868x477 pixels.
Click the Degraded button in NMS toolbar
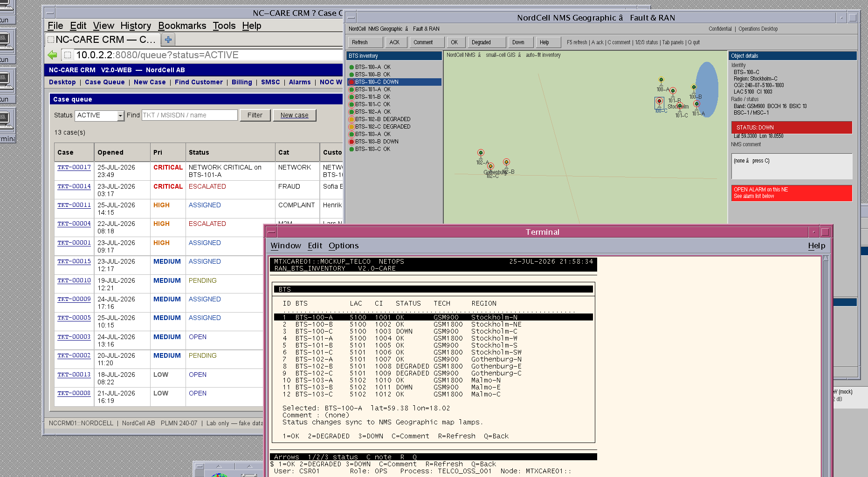(x=486, y=42)
